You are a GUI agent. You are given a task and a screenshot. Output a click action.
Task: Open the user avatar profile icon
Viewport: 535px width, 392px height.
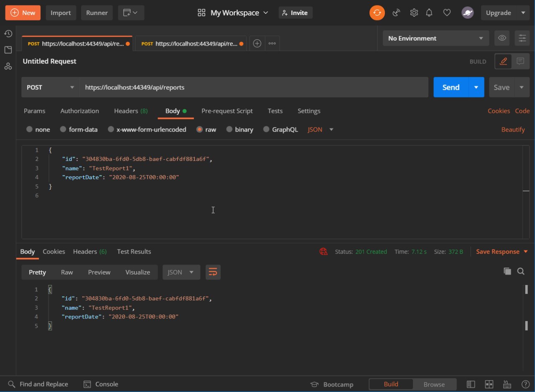click(x=467, y=13)
